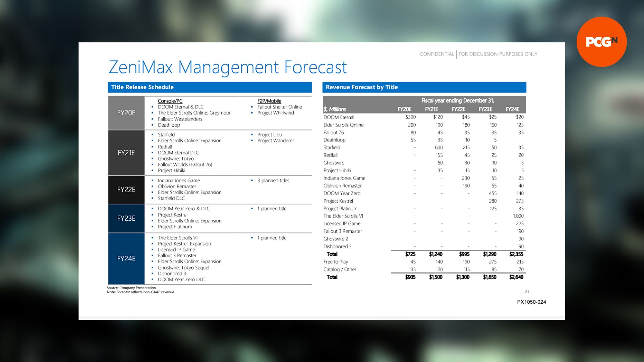644x362 pixels.
Task: Click Elder Scrolls Online revenue row label
Action: pyautogui.click(x=343, y=125)
